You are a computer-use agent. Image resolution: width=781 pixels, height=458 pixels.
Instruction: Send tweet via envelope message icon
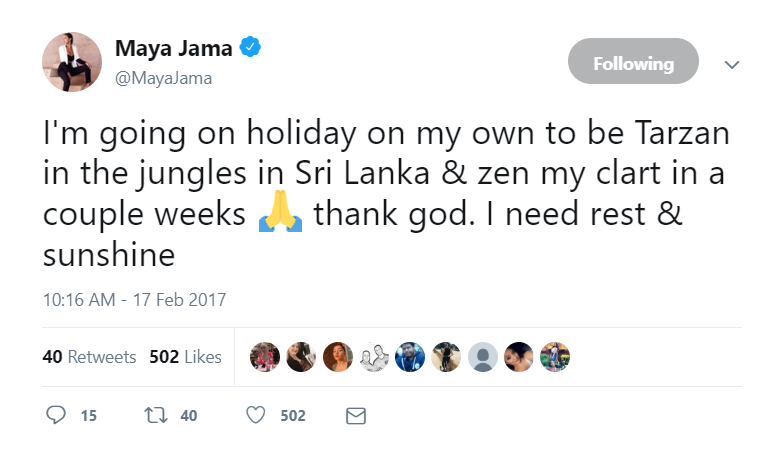(x=356, y=416)
